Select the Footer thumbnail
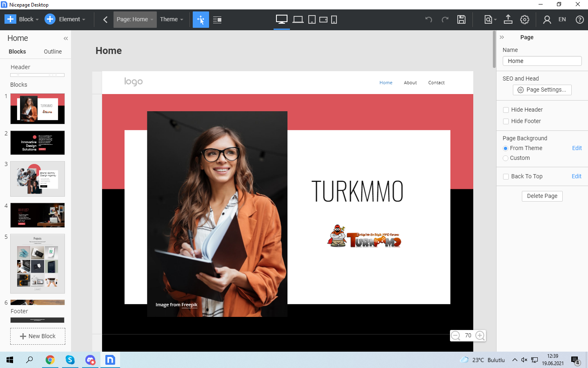Screen dimensions: 588x368 point(38,320)
